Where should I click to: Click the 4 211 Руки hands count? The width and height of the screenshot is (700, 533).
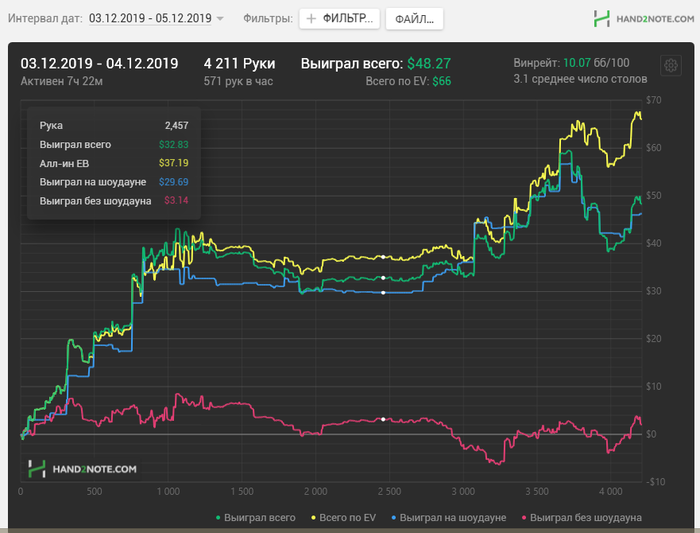239,64
